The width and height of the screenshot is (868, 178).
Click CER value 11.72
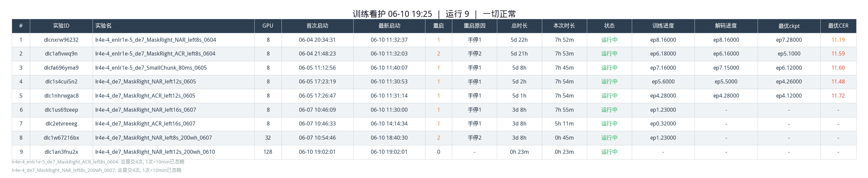coord(838,96)
